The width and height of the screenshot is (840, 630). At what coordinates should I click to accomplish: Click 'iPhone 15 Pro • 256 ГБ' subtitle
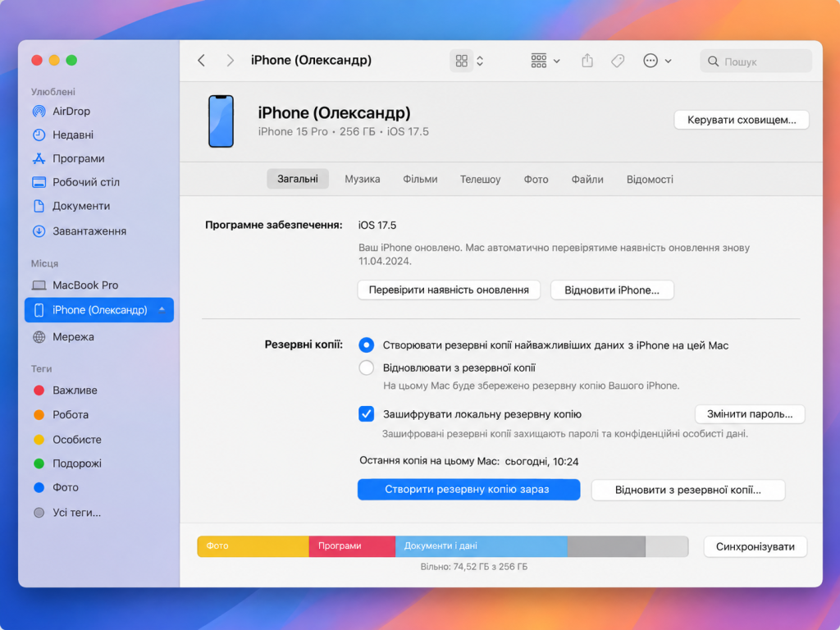click(x=317, y=132)
